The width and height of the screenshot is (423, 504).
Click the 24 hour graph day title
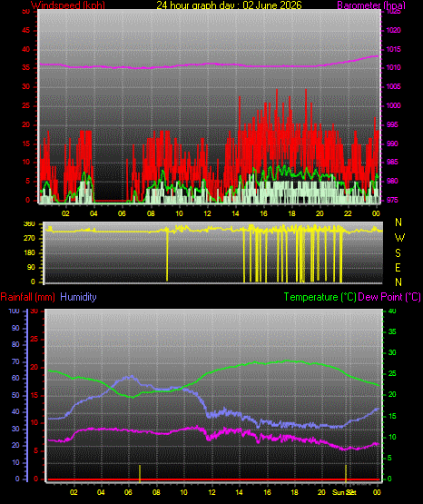(x=229, y=5)
